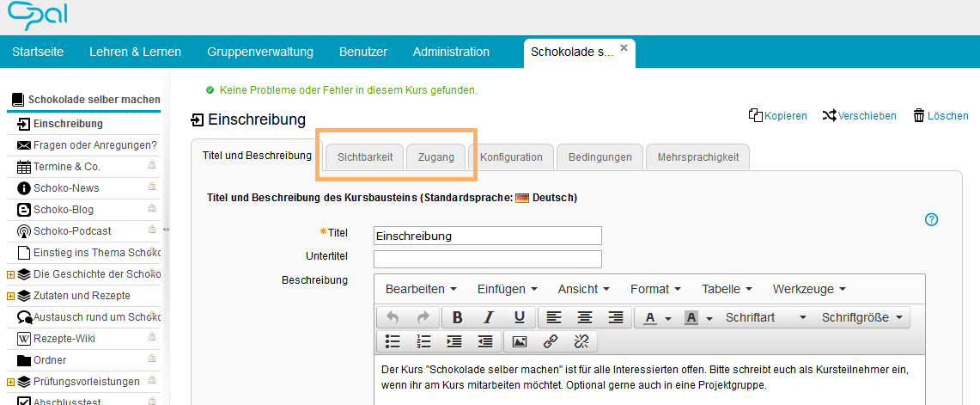Viewport: 980px width, 405px height.
Task: Insert an image via editor toolbar
Action: tap(519, 341)
